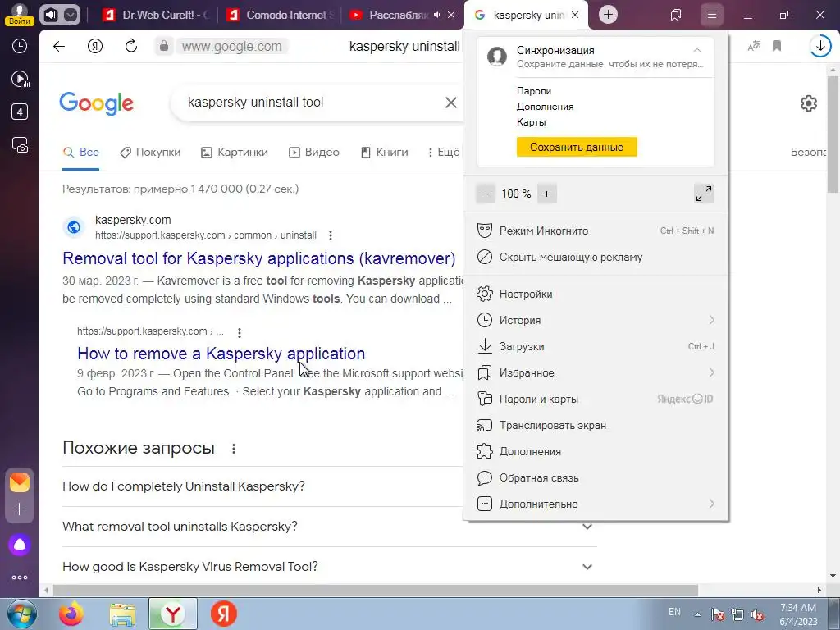840x630 pixels.
Task: Open the mail icon in sidebar
Action: (x=20, y=482)
